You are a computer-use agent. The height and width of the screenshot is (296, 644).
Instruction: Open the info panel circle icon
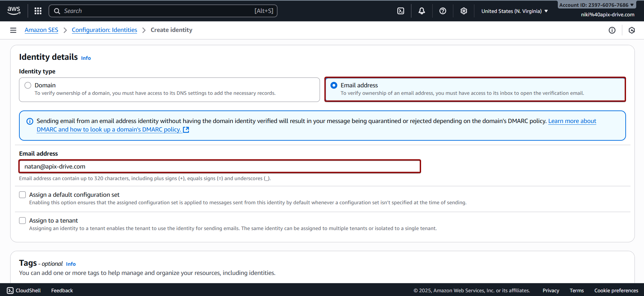pos(612,30)
